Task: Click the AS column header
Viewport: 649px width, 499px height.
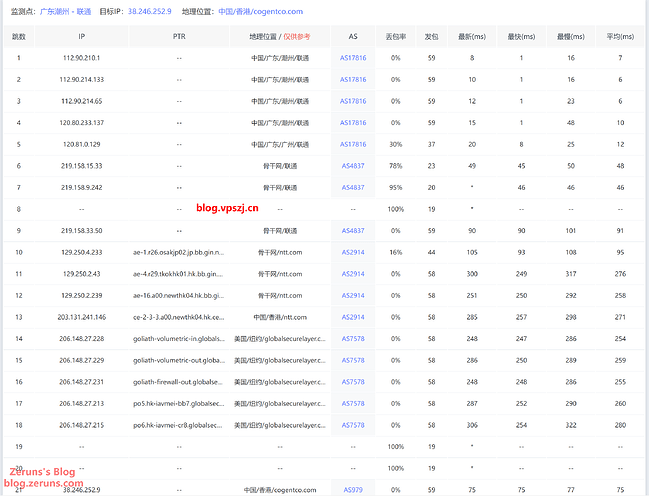Action: pos(353,36)
